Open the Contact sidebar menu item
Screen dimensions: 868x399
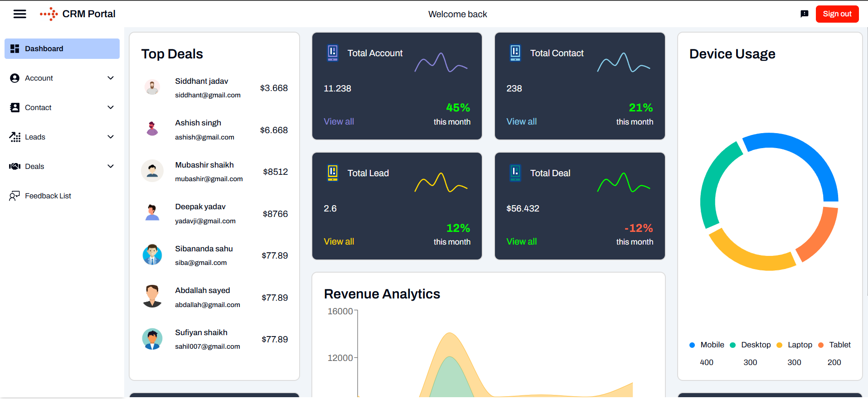point(38,107)
